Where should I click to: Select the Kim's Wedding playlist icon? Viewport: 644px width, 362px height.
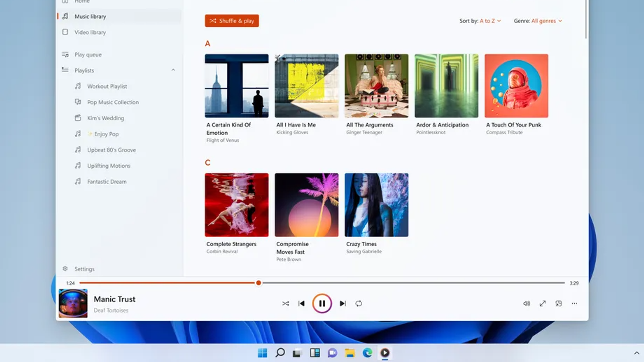pos(78,118)
